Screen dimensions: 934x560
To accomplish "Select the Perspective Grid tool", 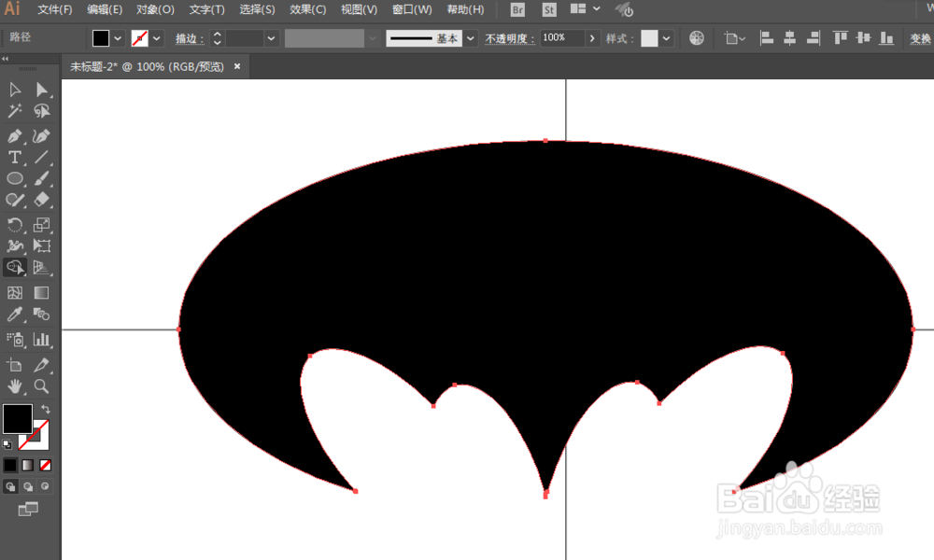I will click(42, 267).
